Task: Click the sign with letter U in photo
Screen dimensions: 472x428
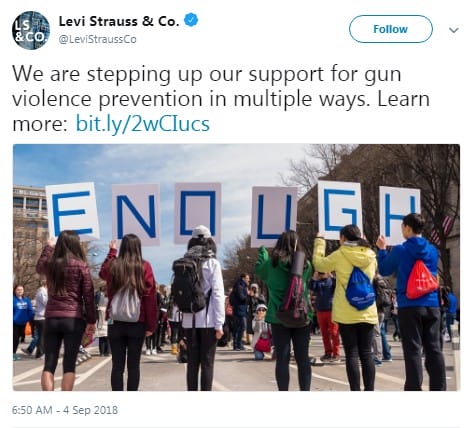Action: pos(274,216)
